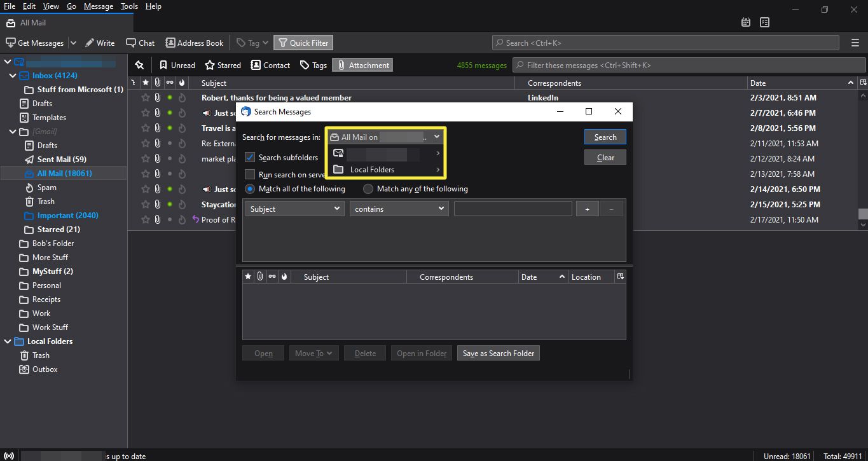Screen dimensions: 868x461
Task: Toggle the Search subfolders checkbox
Action: 250,158
